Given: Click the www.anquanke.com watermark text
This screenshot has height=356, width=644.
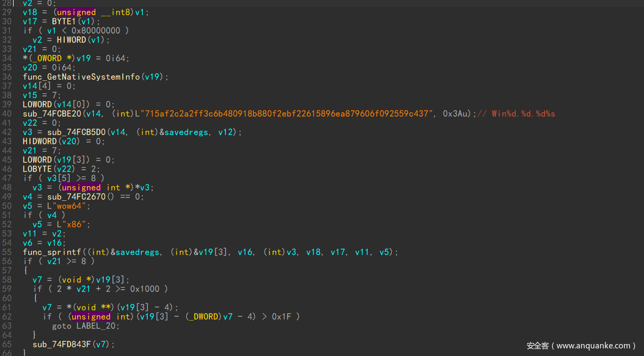Looking at the screenshot, I should [580, 345].
